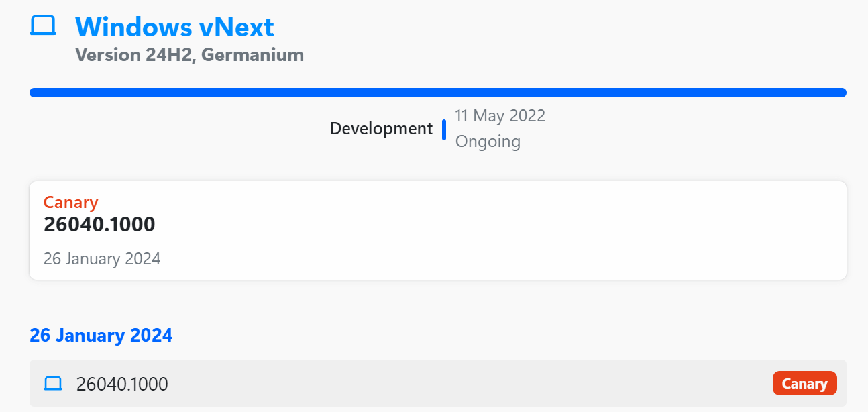Select the blue "26 January 2024" date heading
This screenshot has height=412, width=868.
[x=101, y=336]
